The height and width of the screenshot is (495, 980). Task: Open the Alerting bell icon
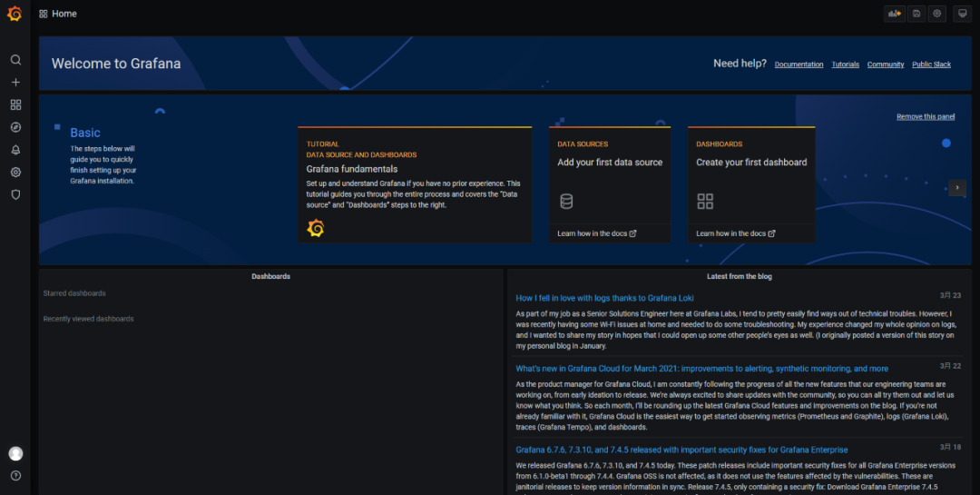(x=15, y=150)
